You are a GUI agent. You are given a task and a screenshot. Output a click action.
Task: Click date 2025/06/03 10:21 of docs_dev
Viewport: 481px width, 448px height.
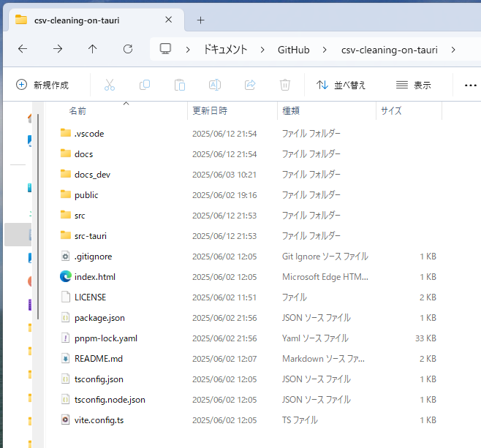pos(224,175)
